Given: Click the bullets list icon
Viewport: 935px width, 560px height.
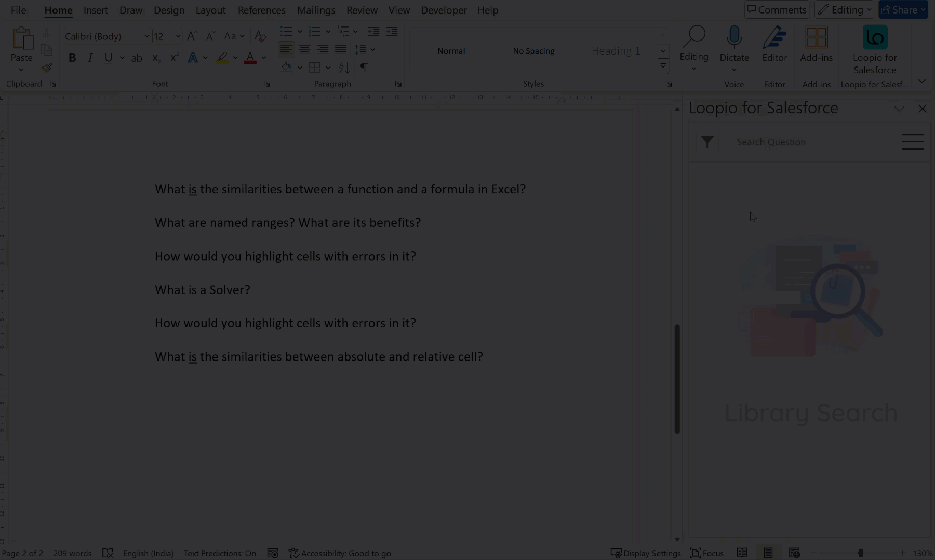Looking at the screenshot, I should click(286, 32).
